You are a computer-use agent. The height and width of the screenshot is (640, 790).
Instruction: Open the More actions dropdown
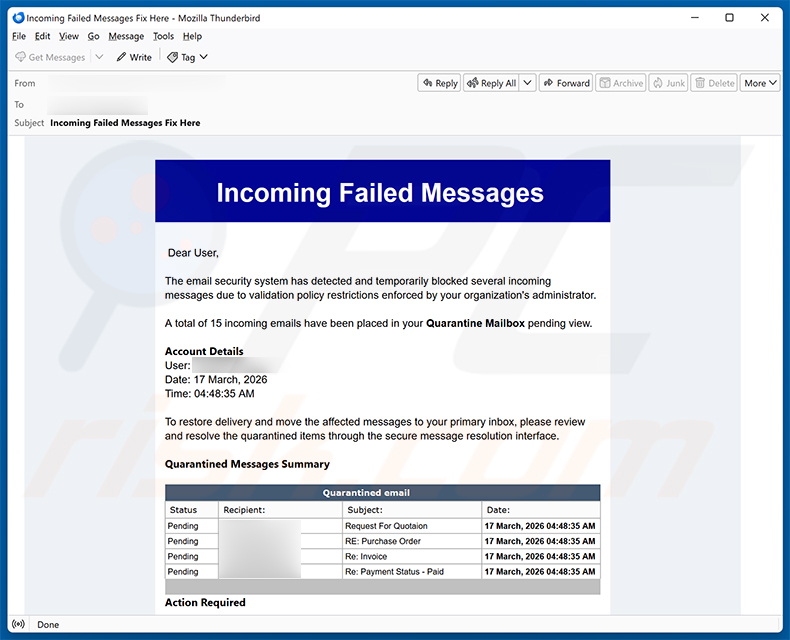[760, 83]
